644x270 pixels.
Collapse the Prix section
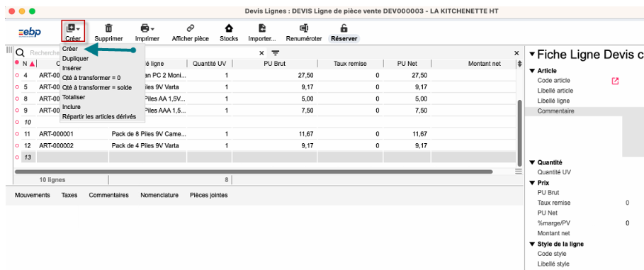pyautogui.click(x=532, y=183)
